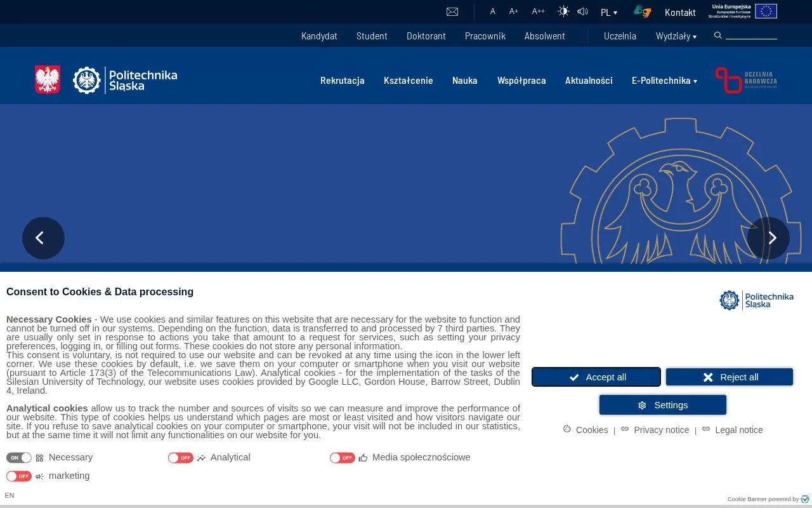Open Politechnika Śląska home logo

point(125,80)
